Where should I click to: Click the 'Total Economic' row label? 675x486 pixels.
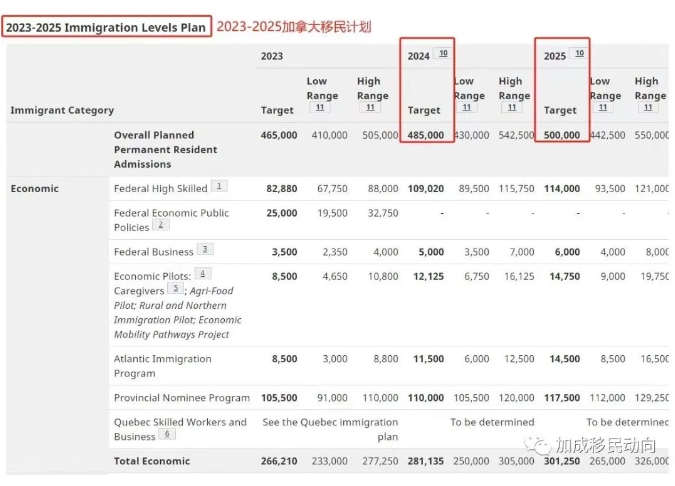[152, 461]
